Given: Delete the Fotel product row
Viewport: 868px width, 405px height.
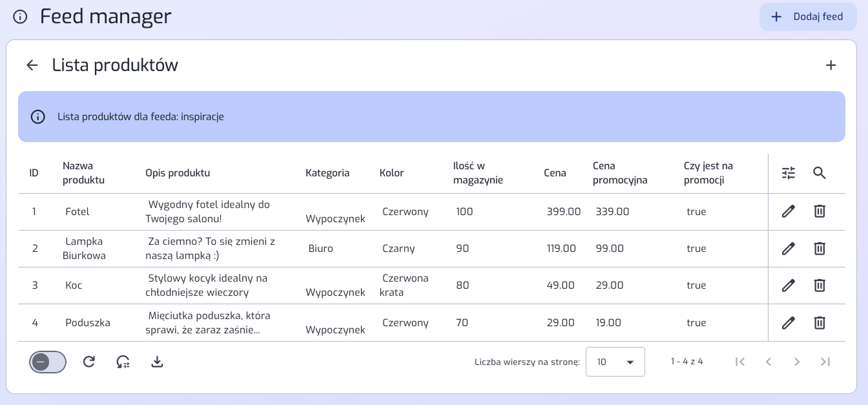Looking at the screenshot, I should click(820, 211).
